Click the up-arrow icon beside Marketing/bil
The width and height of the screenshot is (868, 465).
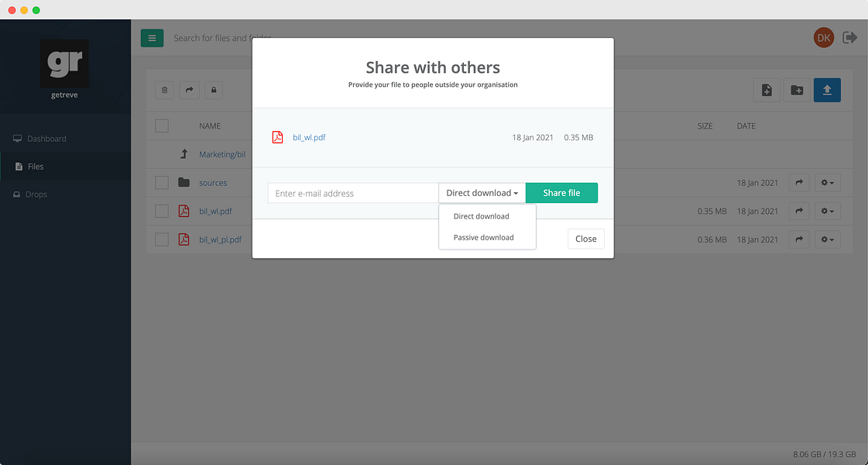(184, 154)
